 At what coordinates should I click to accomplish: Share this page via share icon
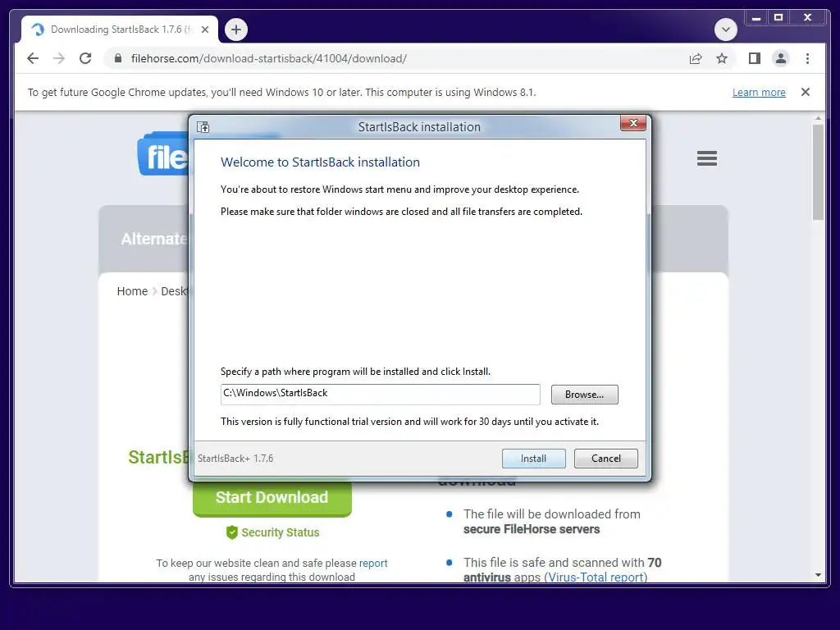696,58
